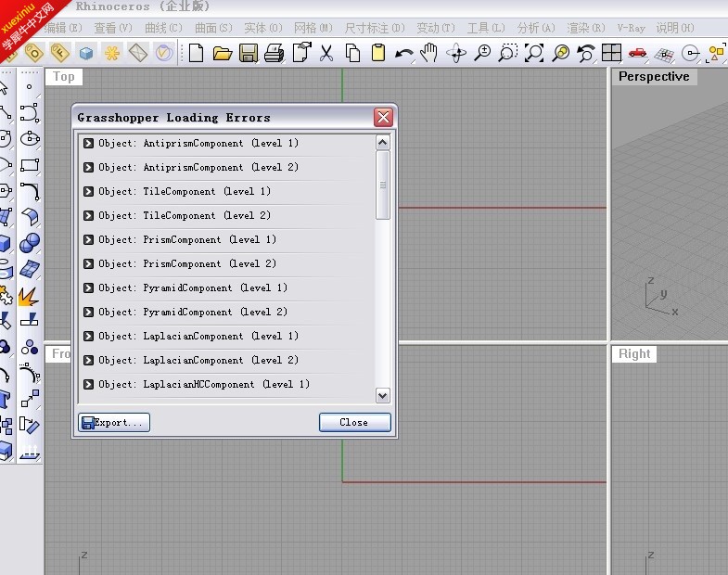The width and height of the screenshot is (728, 575).
Task: Click the Paste clipboard icon
Action: point(378,53)
